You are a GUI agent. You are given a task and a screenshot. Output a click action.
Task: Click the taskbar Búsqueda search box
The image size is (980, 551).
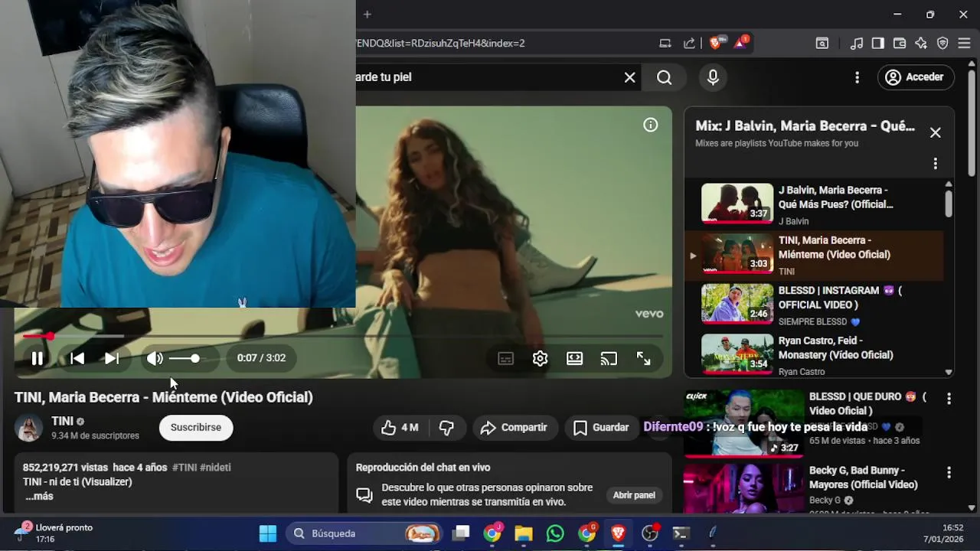tap(365, 533)
